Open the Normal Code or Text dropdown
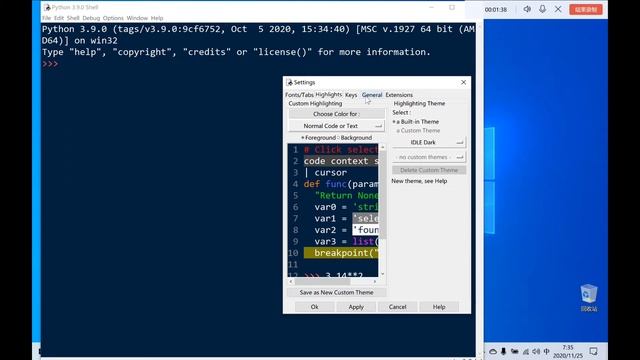 click(x=336, y=126)
